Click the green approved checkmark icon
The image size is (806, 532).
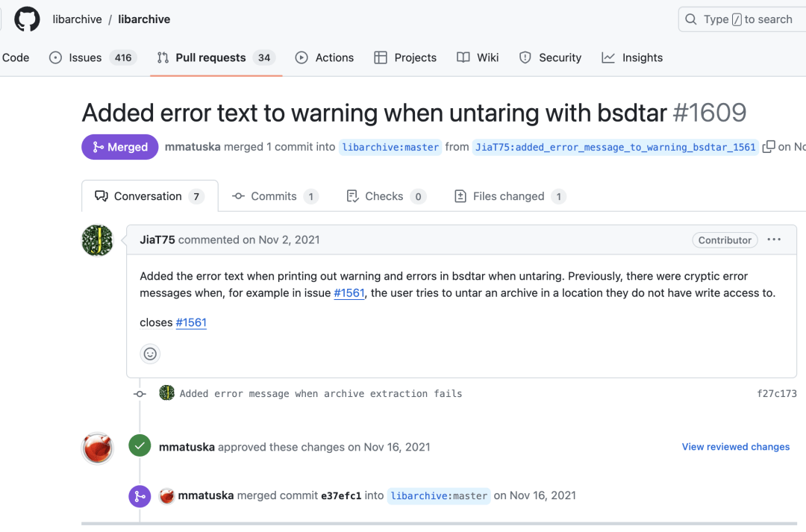coord(140,445)
